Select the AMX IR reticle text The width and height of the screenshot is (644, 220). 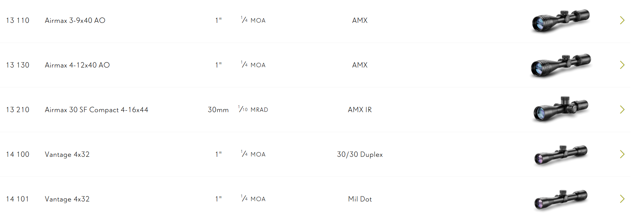pyautogui.click(x=360, y=110)
